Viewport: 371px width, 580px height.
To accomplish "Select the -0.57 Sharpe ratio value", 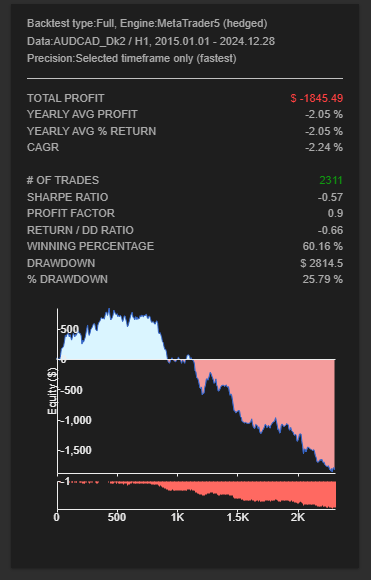I will (x=330, y=197).
